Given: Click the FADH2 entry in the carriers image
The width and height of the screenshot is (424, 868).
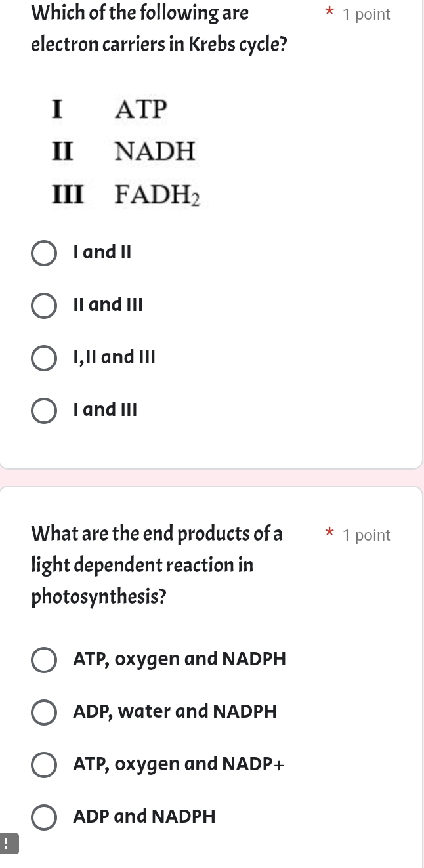Looking at the screenshot, I should 156,195.
